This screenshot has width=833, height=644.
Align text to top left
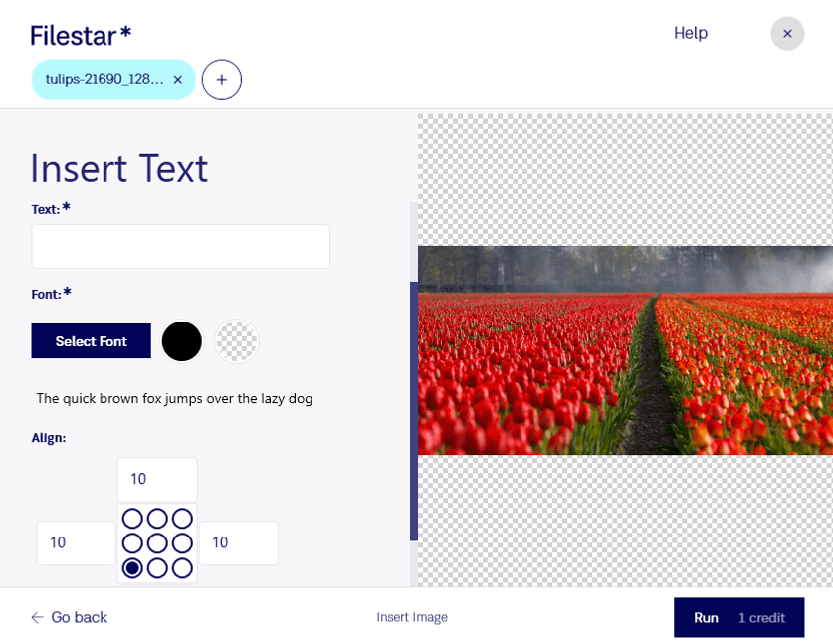point(132,518)
